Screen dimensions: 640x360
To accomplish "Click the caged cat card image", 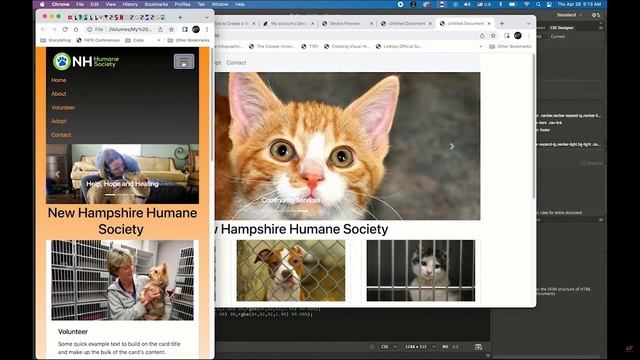I will coord(420,271).
